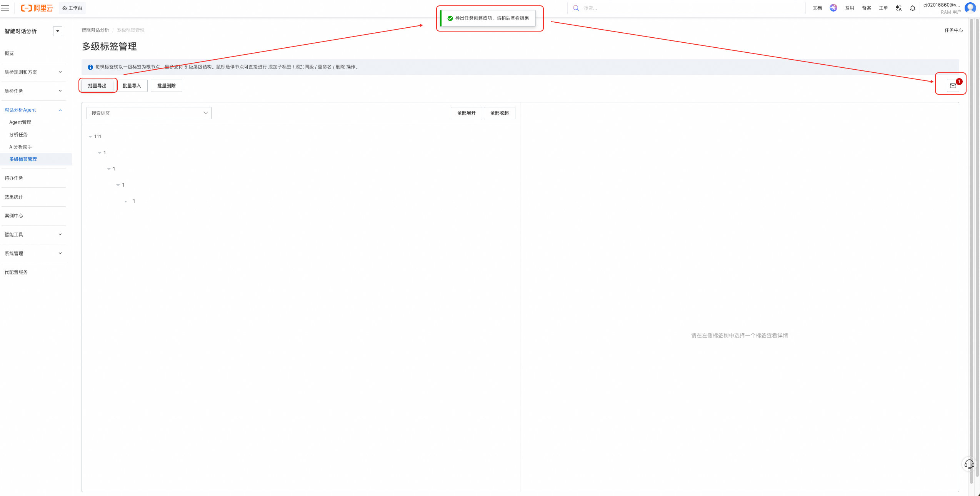
Task: Open the 任务中心 task center link
Action: pyautogui.click(x=953, y=30)
